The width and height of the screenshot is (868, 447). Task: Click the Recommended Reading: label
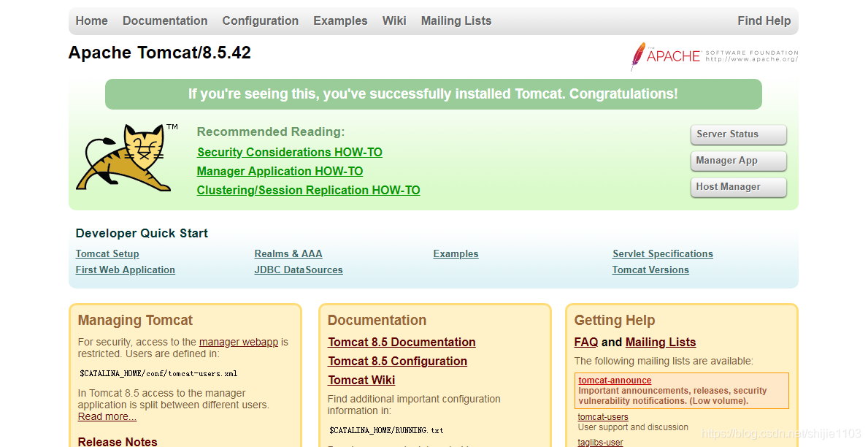tap(271, 131)
